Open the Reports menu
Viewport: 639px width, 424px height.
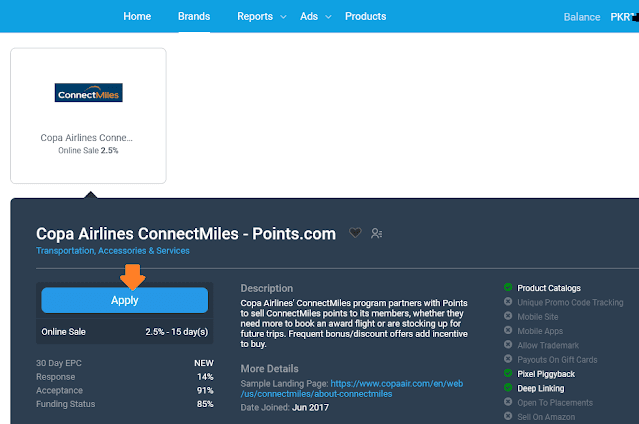click(255, 16)
